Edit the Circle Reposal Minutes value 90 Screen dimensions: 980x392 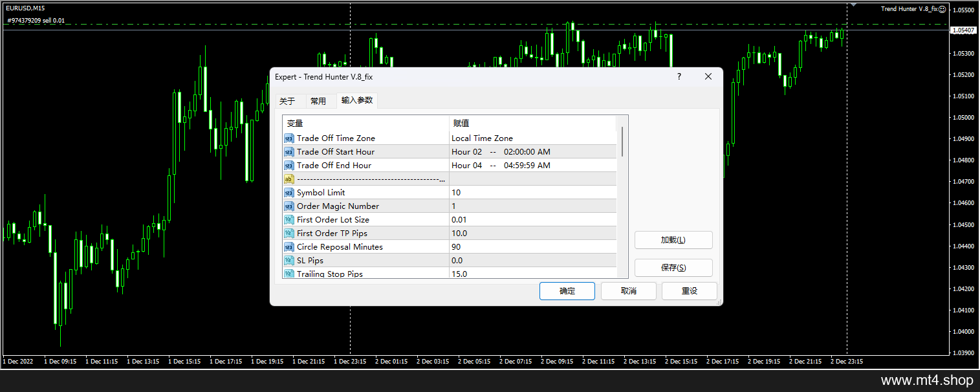click(533, 247)
